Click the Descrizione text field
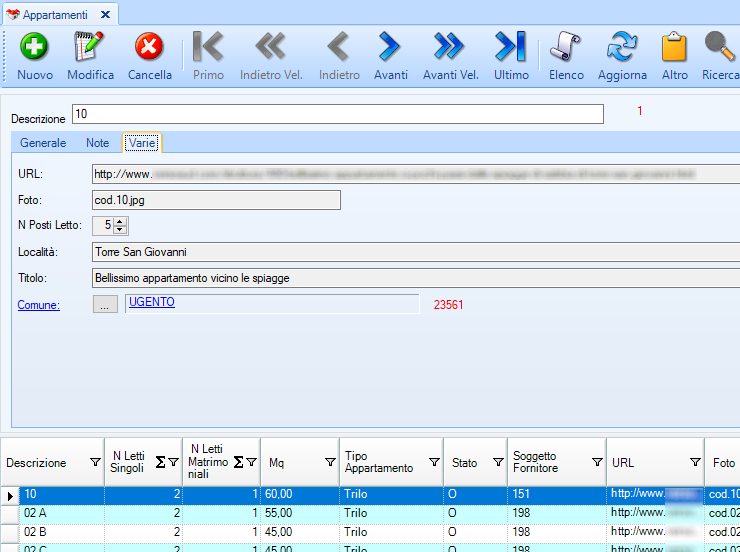The height and width of the screenshot is (552, 740). tap(338, 114)
